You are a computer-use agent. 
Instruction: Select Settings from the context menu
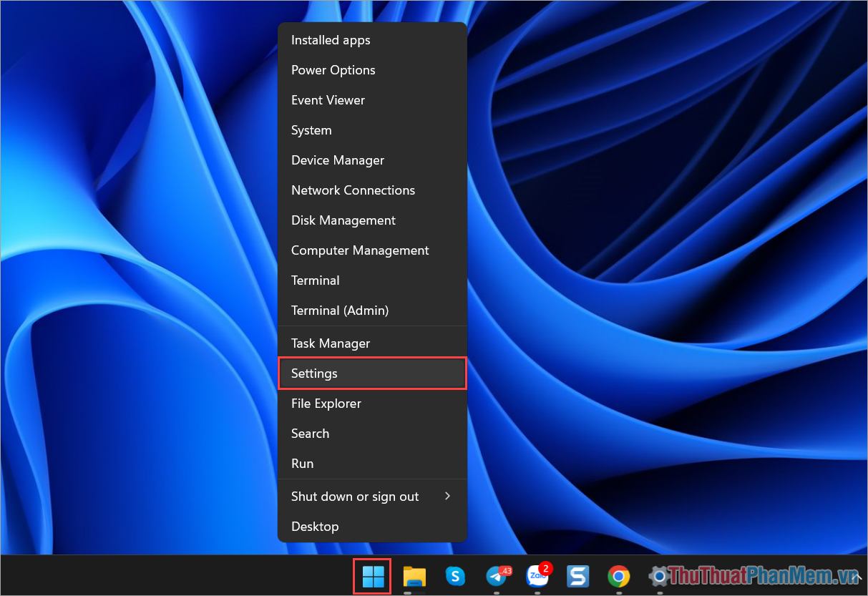(x=314, y=373)
